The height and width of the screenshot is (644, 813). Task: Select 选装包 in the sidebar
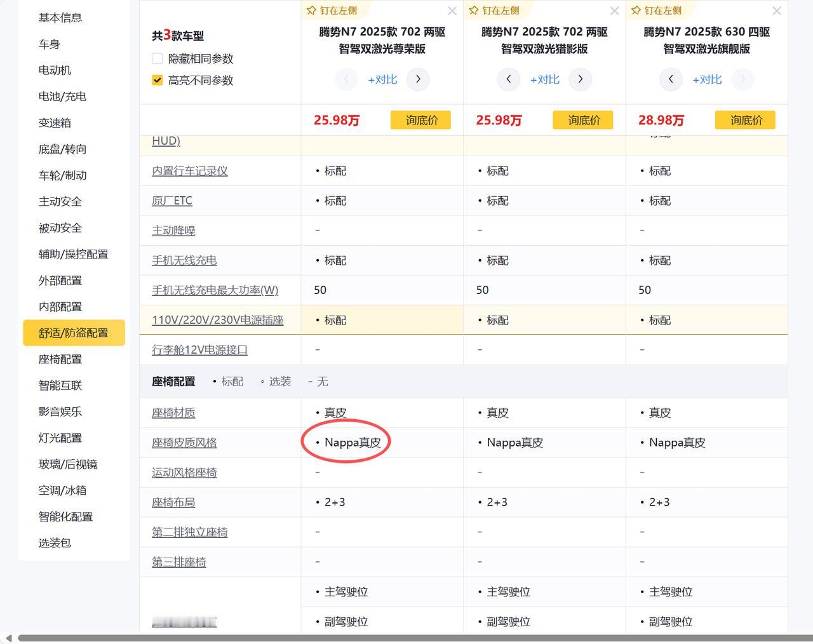(x=55, y=543)
